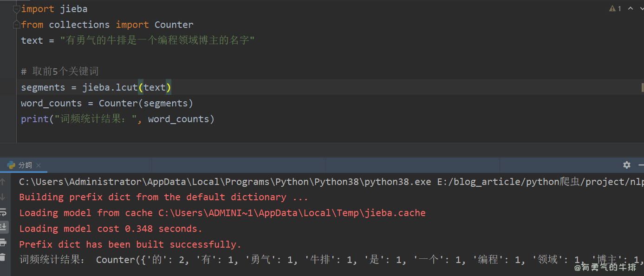Collapse import block at 'import jieba' line
The image size is (644, 276).
click(x=17, y=9)
